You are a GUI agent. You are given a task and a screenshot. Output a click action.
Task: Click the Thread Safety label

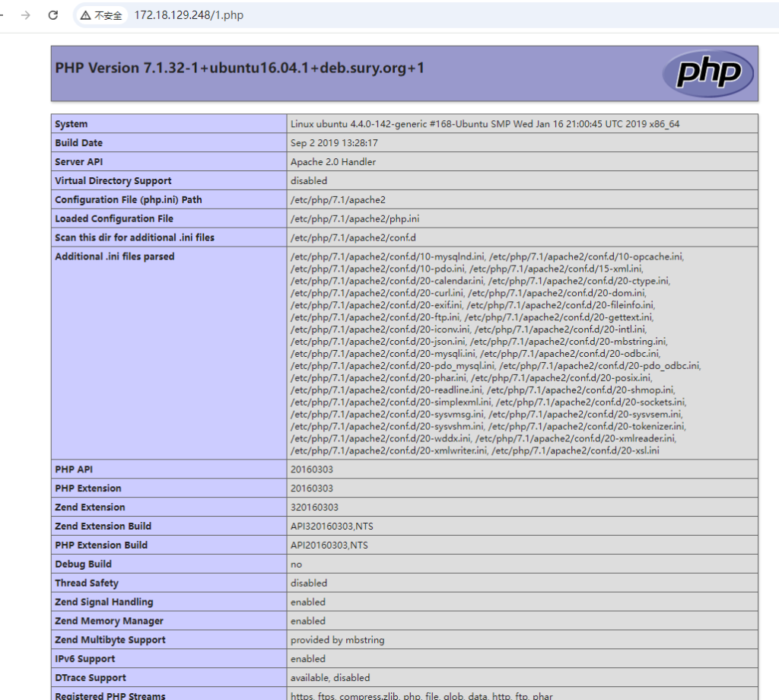point(87,583)
